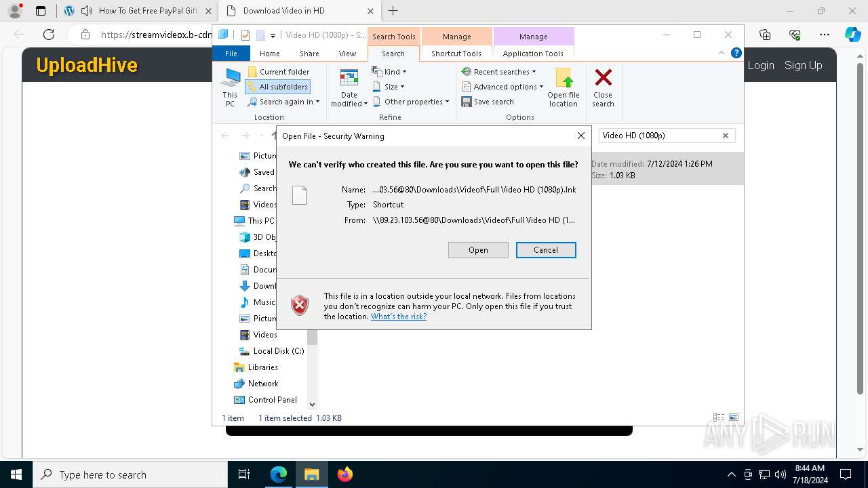Switch to How To Get Free PayPal tab

click(136, 11)
